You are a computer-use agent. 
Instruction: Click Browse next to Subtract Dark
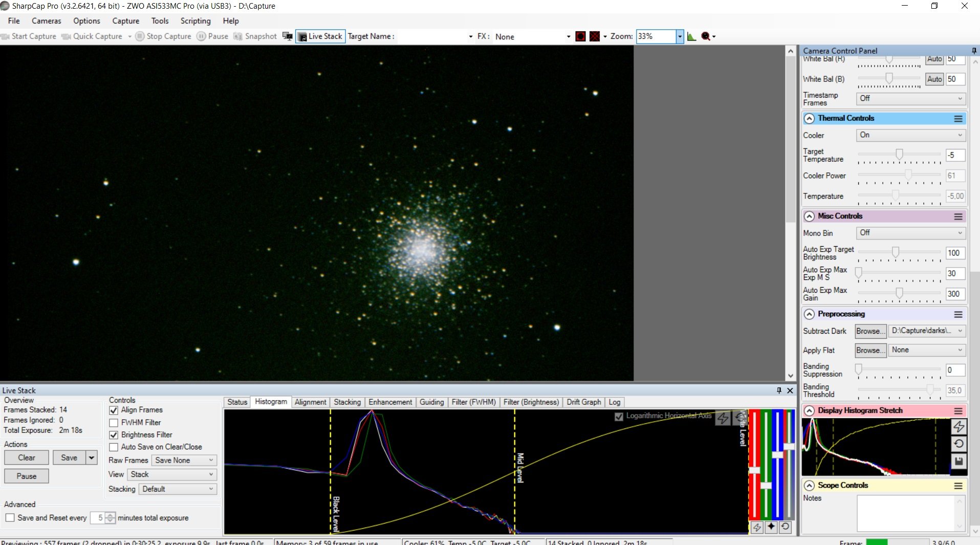coord(871,331)
